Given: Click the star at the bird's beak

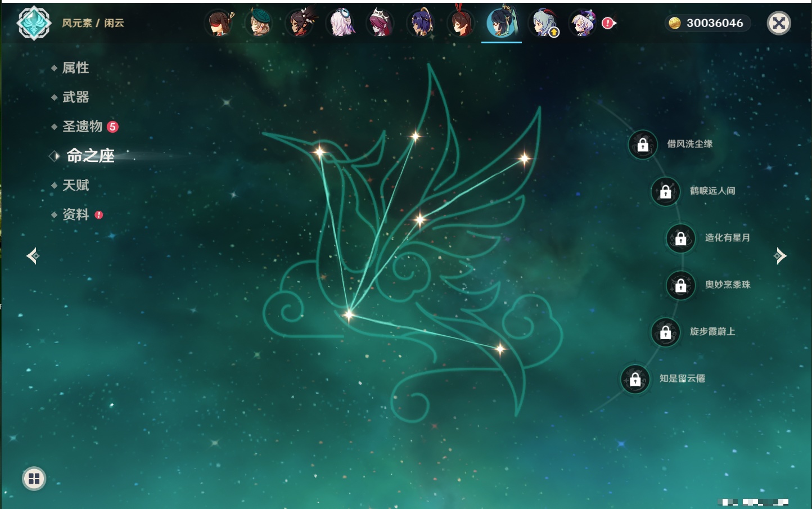Looking at the screenshot, I should (x=319, y=151).
